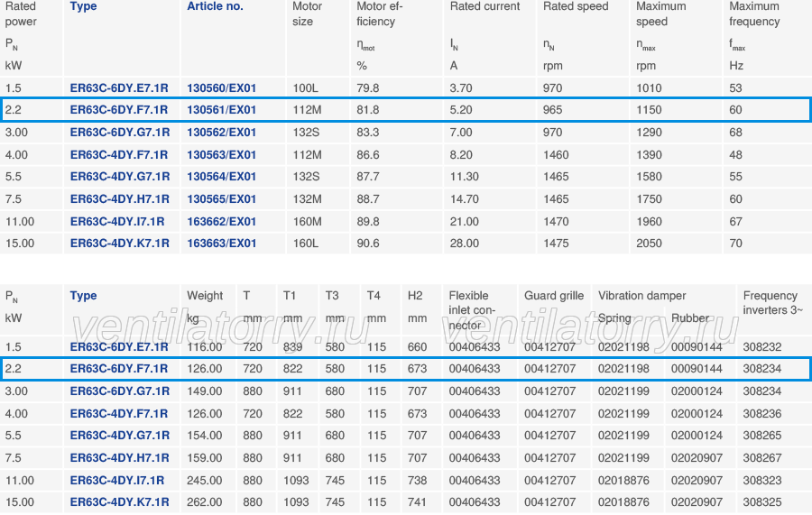812x515 pixels.
Task: Select frequency inverter number 308325
Action: click(x=761, y=502)
